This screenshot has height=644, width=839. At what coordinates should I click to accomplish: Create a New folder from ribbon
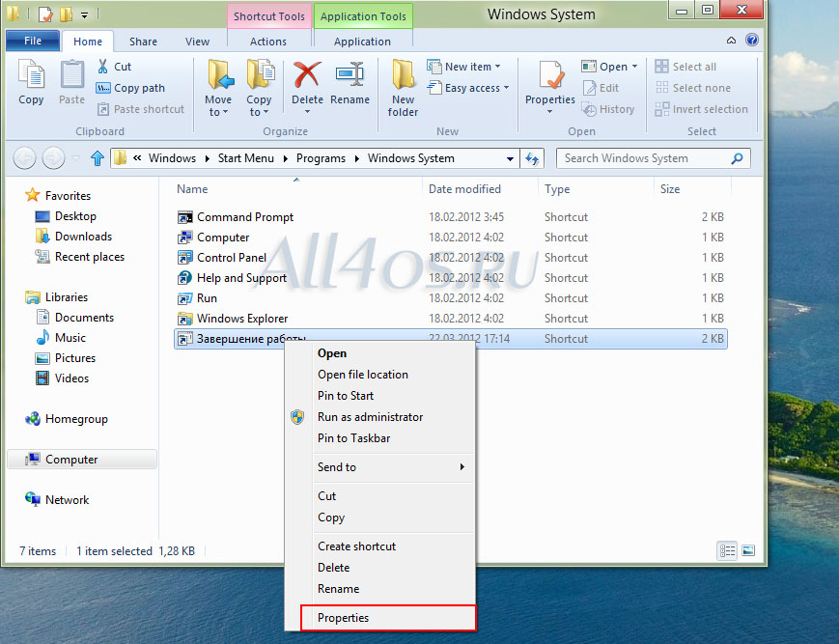click(x=403, y=88)
